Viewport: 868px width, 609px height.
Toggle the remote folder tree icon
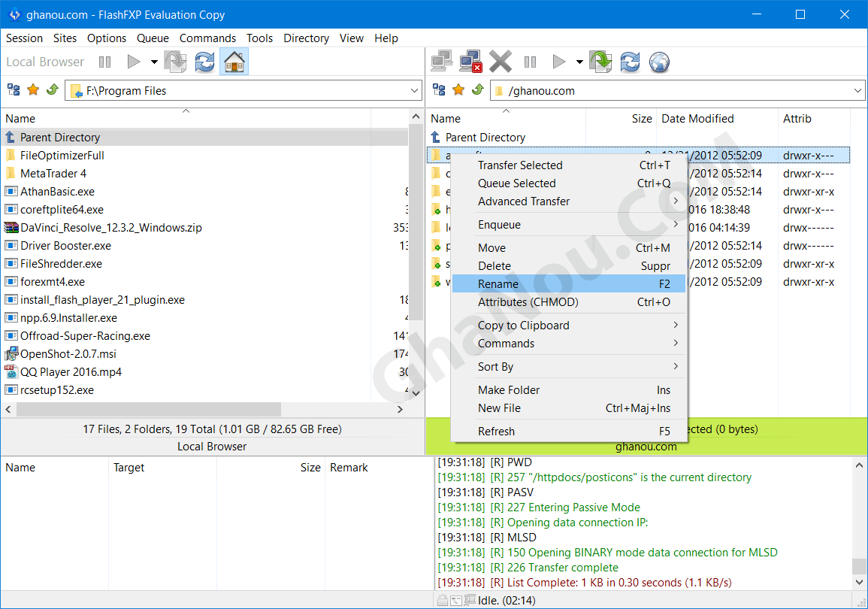tap(439, 89)
